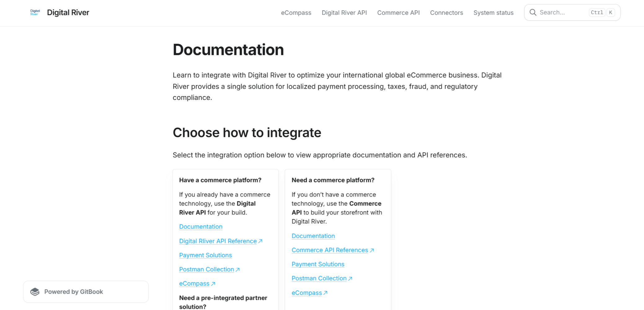Click Need a pre-integrated partner solution? text
The width and height of the screenshot is (644, 310).
point(223,302)
